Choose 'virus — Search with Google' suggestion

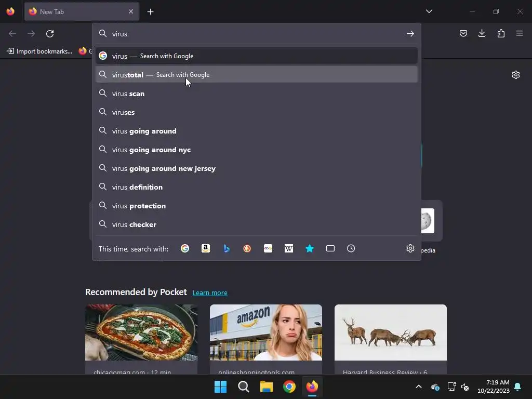[257, 56]
